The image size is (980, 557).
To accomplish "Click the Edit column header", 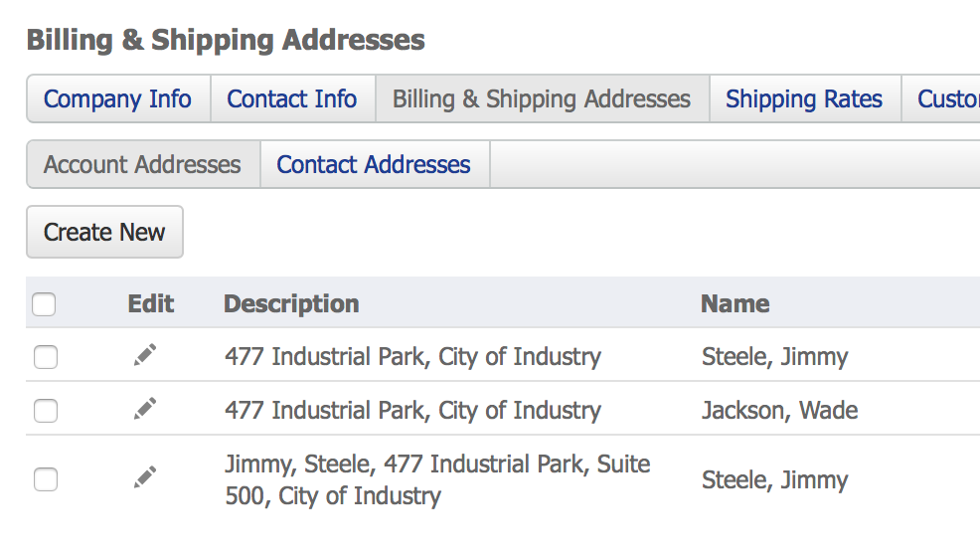I will click(x=151, y=303).
